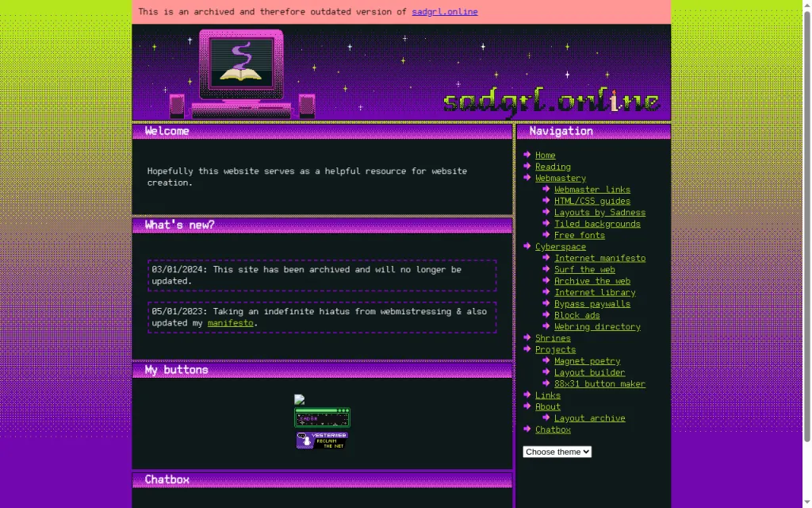This screenshot has width=812, height=508.
Task: Open the sadgrl.online link in the archive banner
Action: pos(444,11)
